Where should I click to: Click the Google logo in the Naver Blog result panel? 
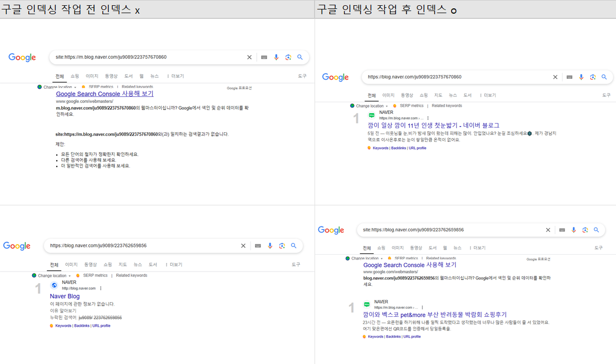(x=17, y=246)
